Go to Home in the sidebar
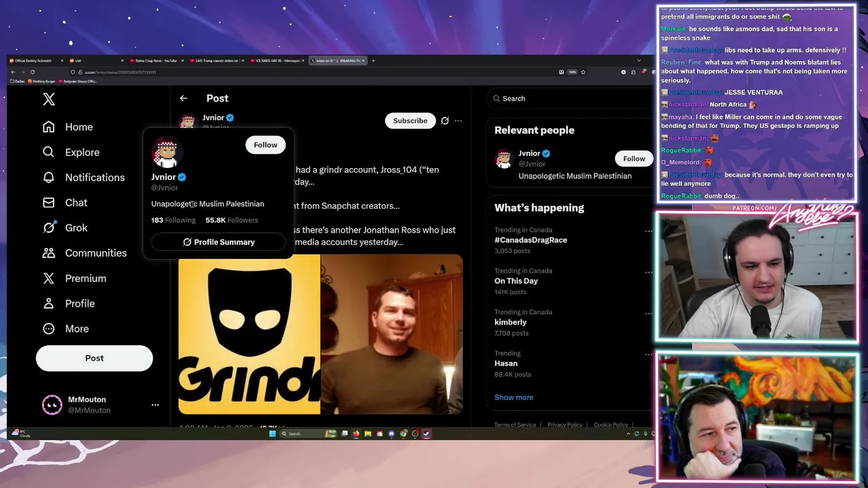This screenshot has height=488, width=868. click(x=68, y=127)
